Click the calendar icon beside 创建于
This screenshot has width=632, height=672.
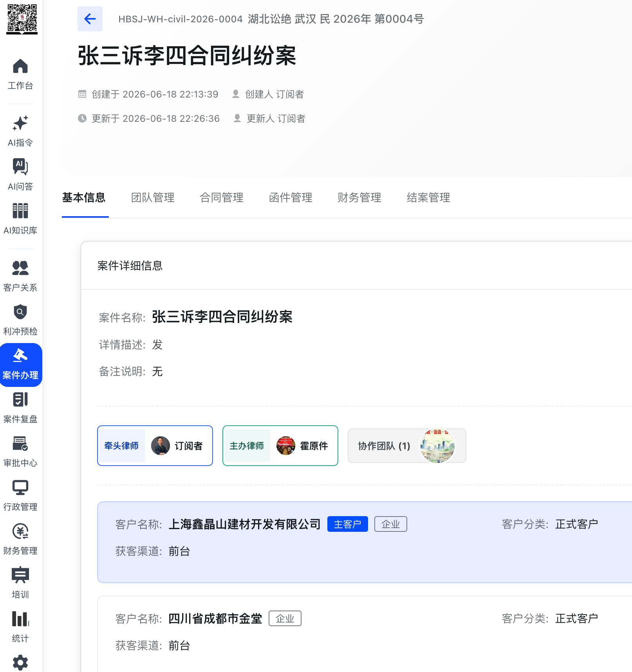82,94
